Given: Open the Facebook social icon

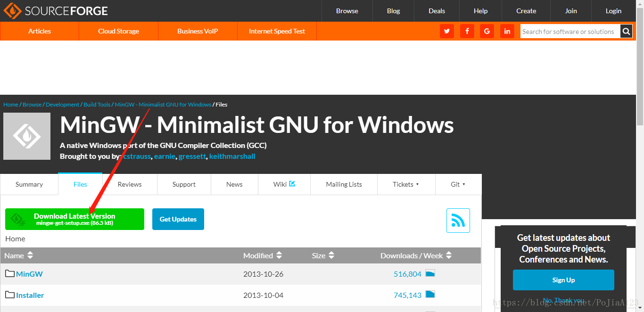Looking at the screenshot, I should click(x=467, y=31).
